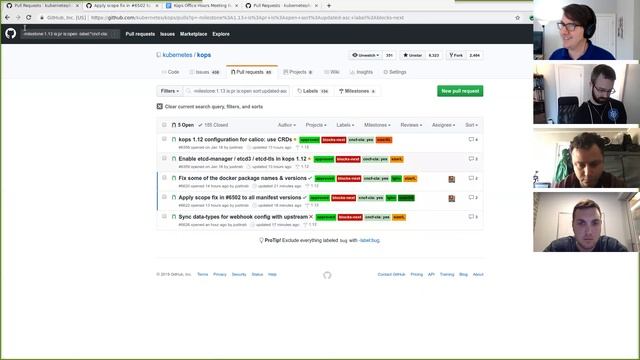This screenshot has height=360, width=640.
Task: Click cncf-cla: yes label on webhook PR
Action: pyautogui.click(x=378, y=217)
